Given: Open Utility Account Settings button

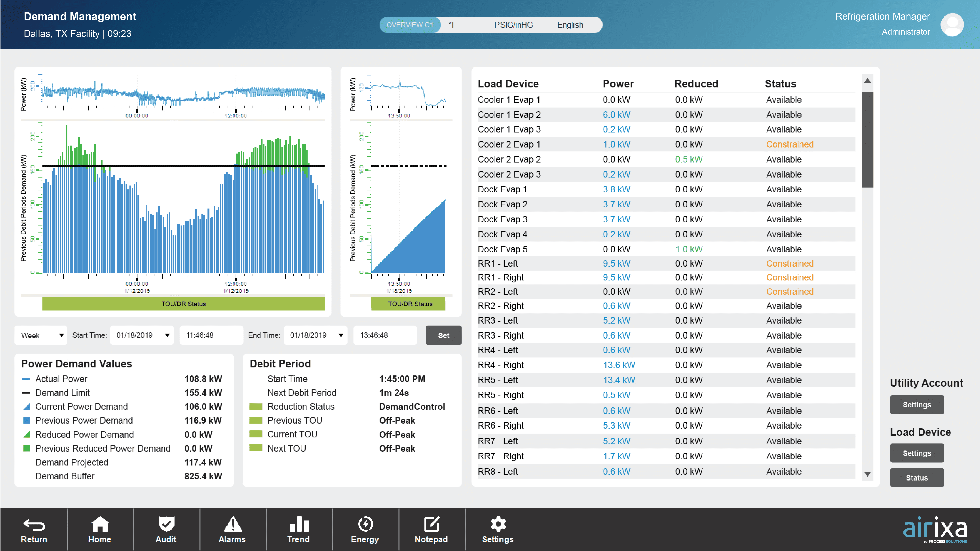Looking at the screenshot, I should [x=916, y=405].
